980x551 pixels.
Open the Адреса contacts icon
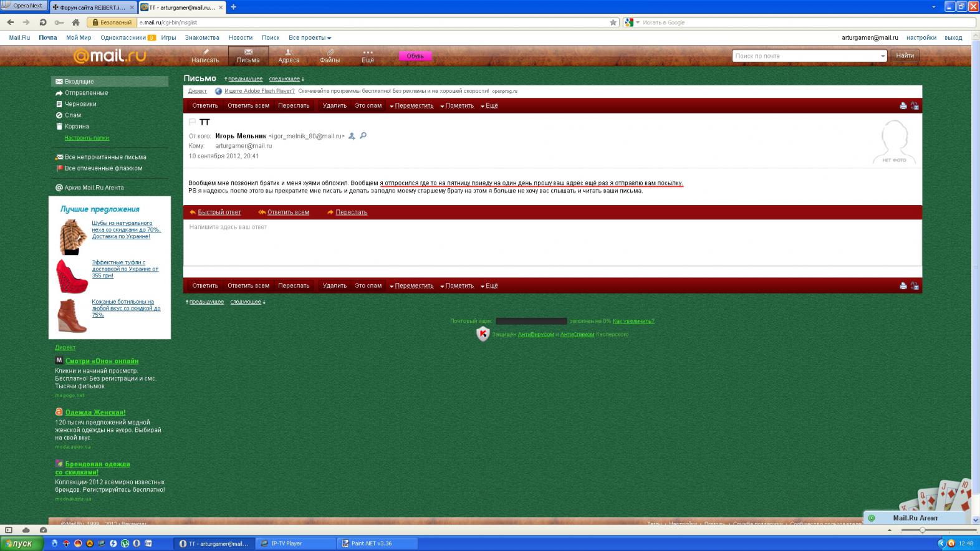tap(289, 56)
